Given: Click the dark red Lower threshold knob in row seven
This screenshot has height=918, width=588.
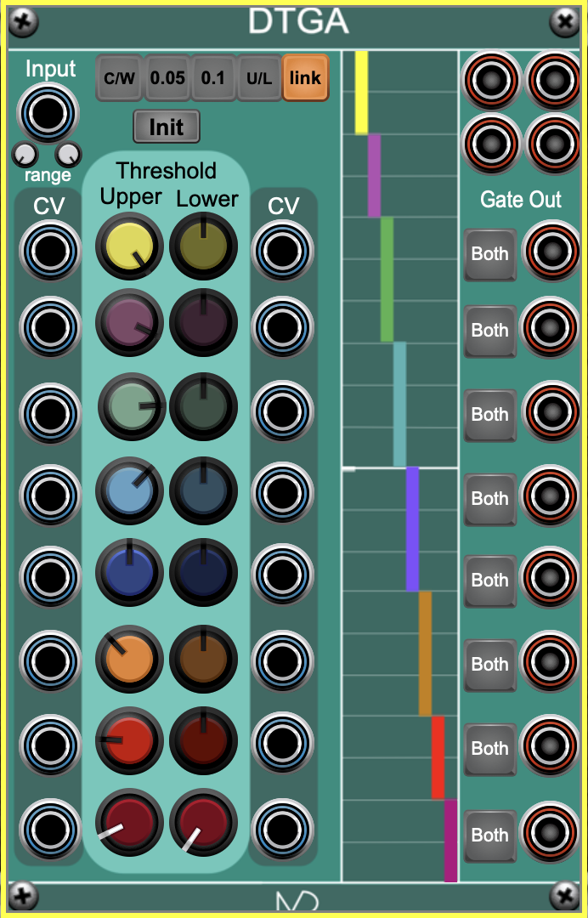Looking at the screenshot, I should pos(203,740).
